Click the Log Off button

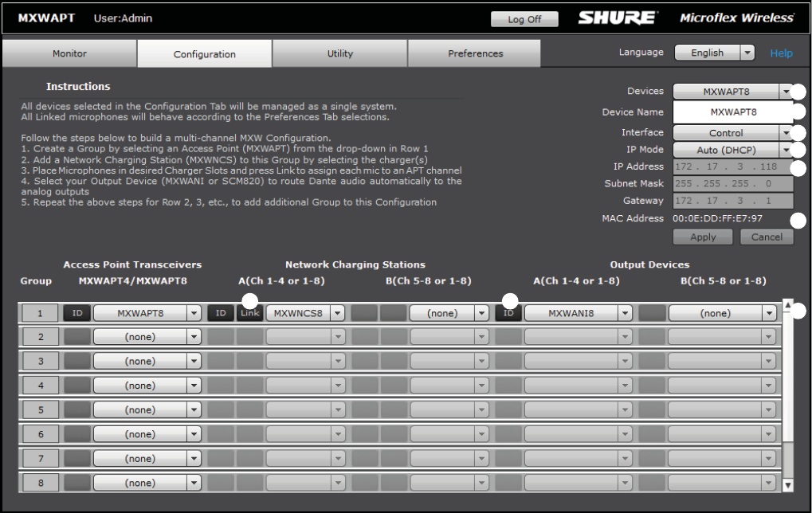[524, 19]
